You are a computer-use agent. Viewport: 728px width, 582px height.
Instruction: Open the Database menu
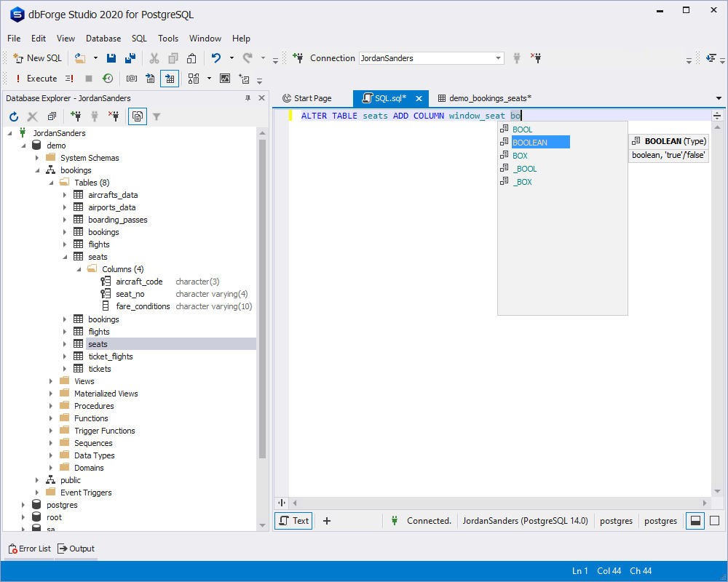[103, 38]
